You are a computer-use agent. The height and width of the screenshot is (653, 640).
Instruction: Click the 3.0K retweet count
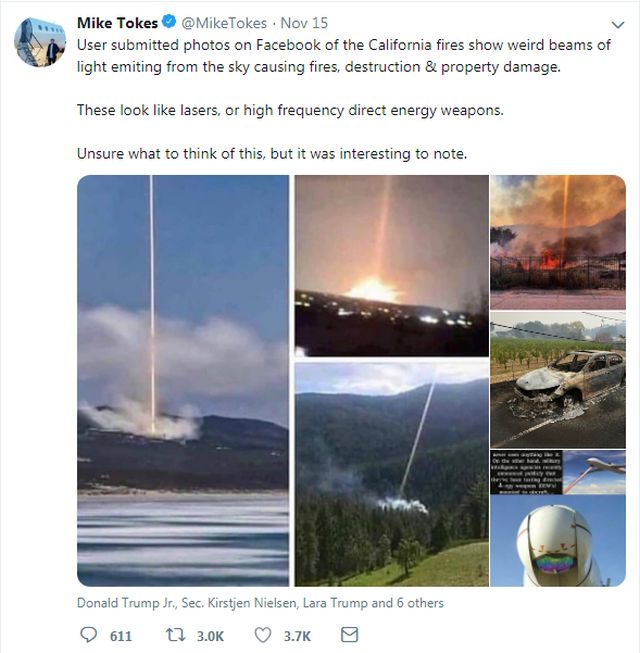click(x=212, y=635)
